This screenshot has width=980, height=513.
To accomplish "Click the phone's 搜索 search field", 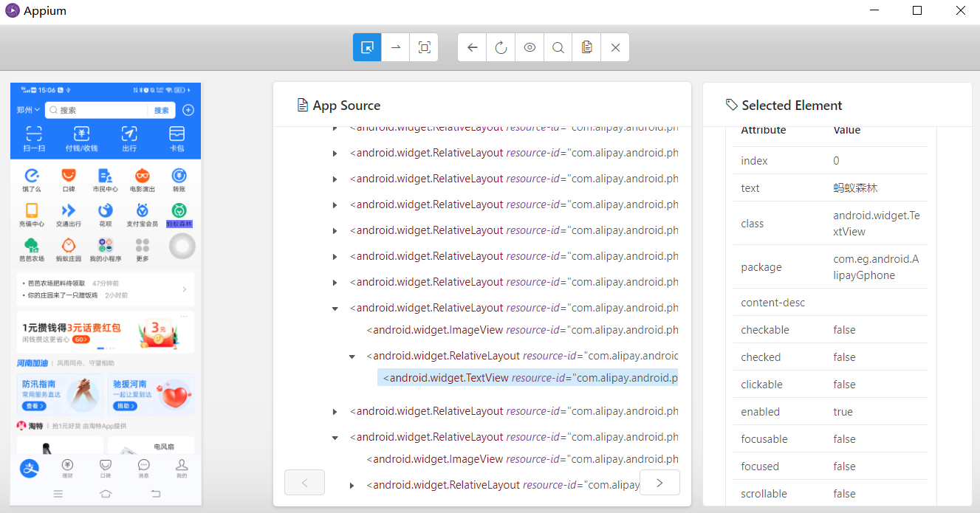I will click(97, 110).
